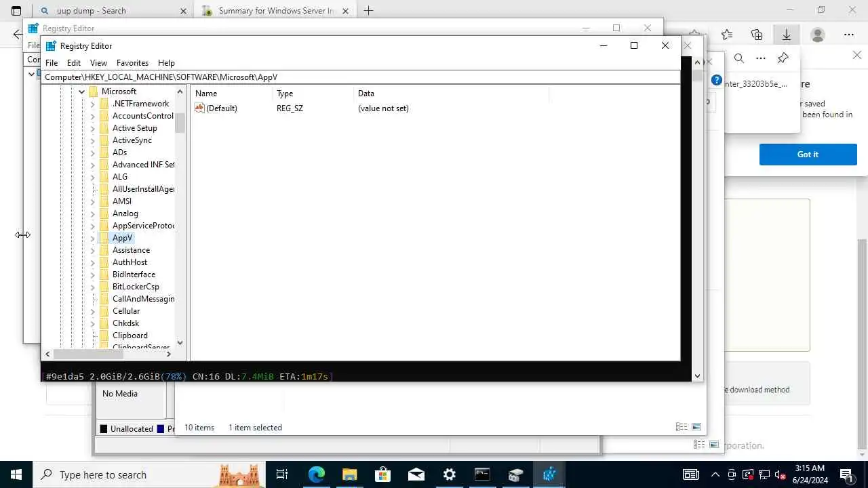Select the Microsoft folder icon in tree

[x=94, y=91]
